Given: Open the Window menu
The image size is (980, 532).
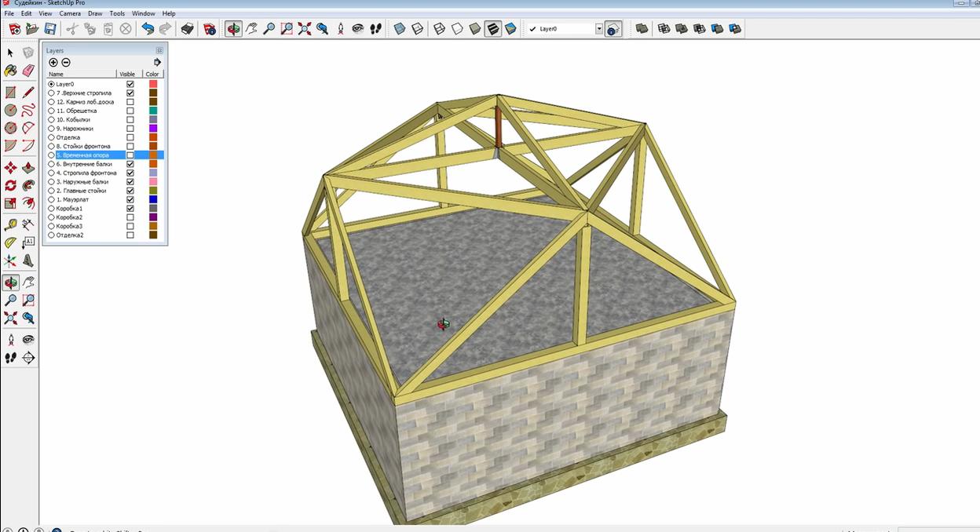Looking at the screenshot, I should [143, 13].
